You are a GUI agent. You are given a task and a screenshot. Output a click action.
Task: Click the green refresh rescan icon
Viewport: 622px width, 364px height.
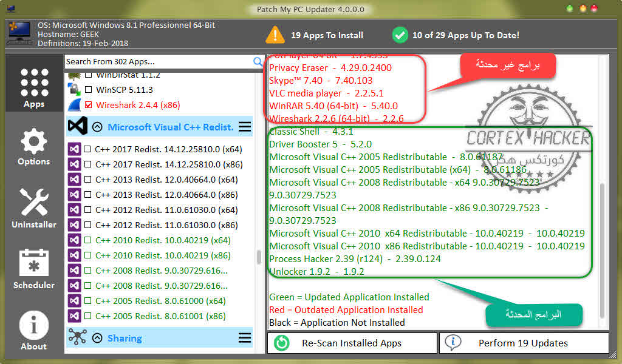point(282,343)
